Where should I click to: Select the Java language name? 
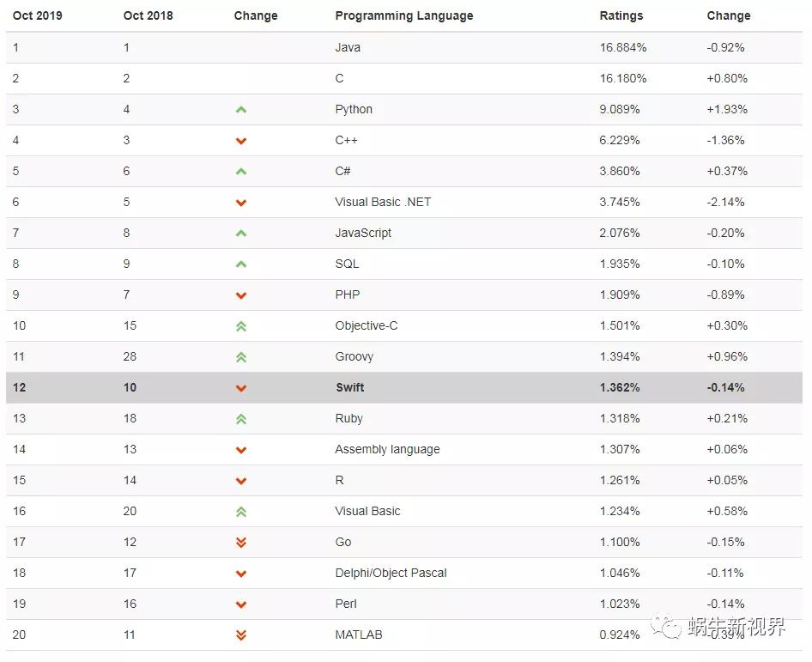348,47
